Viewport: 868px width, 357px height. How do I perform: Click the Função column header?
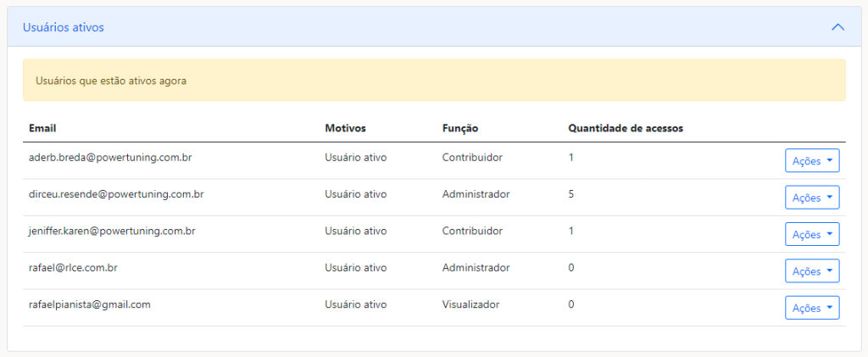click(460, 128)
